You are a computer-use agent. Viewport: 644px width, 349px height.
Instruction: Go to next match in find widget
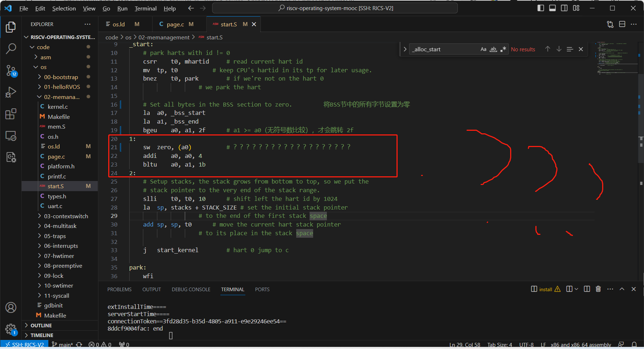[559, 49]
